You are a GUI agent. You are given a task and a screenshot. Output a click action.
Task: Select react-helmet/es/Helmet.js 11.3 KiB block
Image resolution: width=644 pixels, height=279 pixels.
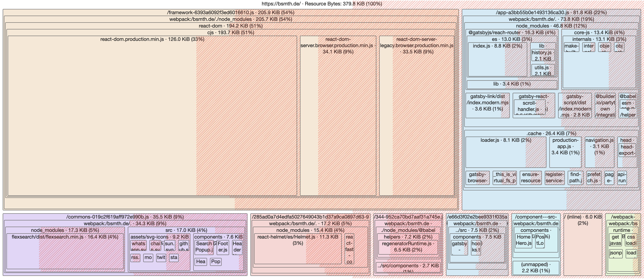click(x=298, y=249)
